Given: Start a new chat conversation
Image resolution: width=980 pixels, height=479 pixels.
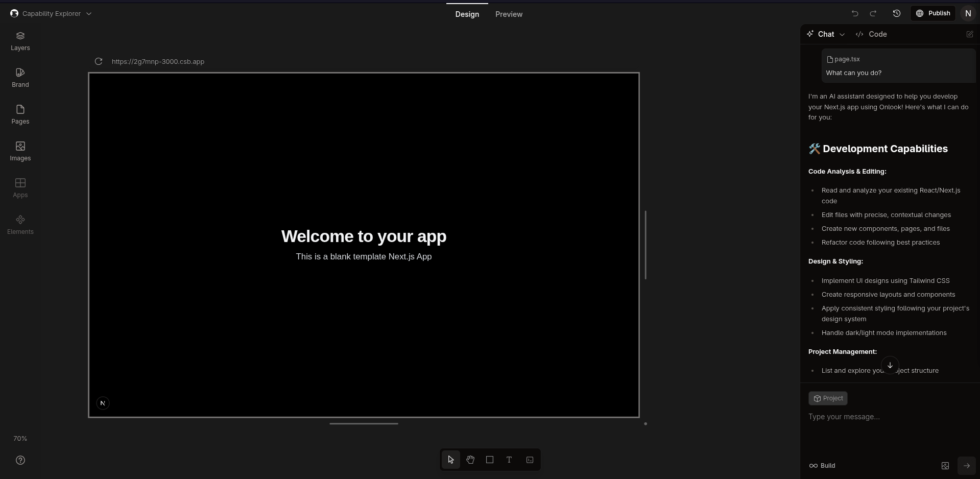Looking at the screenshot, I should pyautogui.click(x=969, y=34).
